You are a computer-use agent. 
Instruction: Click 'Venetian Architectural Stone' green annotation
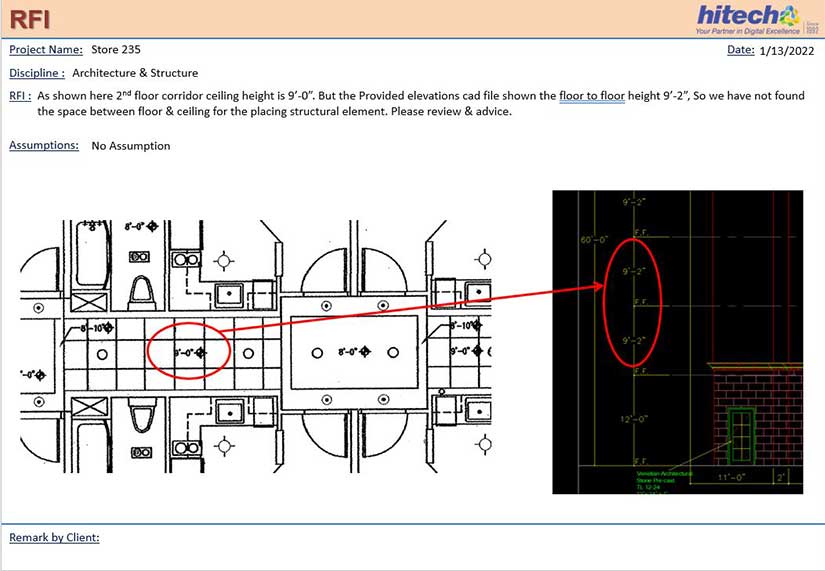click(663, 477)
